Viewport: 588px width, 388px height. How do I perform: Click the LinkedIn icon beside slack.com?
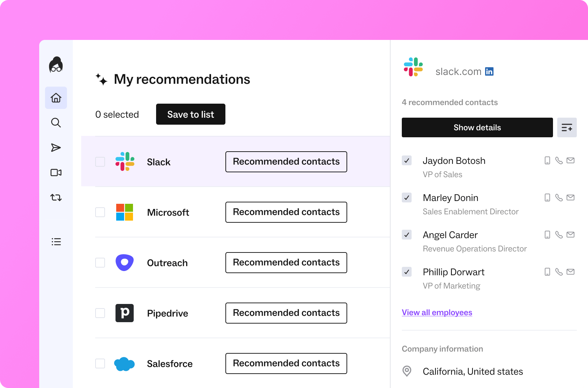[489, 71]
